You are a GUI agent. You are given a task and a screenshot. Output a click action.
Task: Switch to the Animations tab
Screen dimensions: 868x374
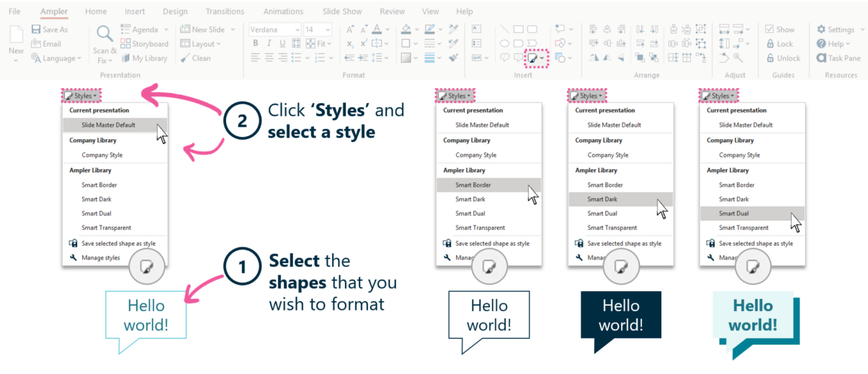click(283, 12)
